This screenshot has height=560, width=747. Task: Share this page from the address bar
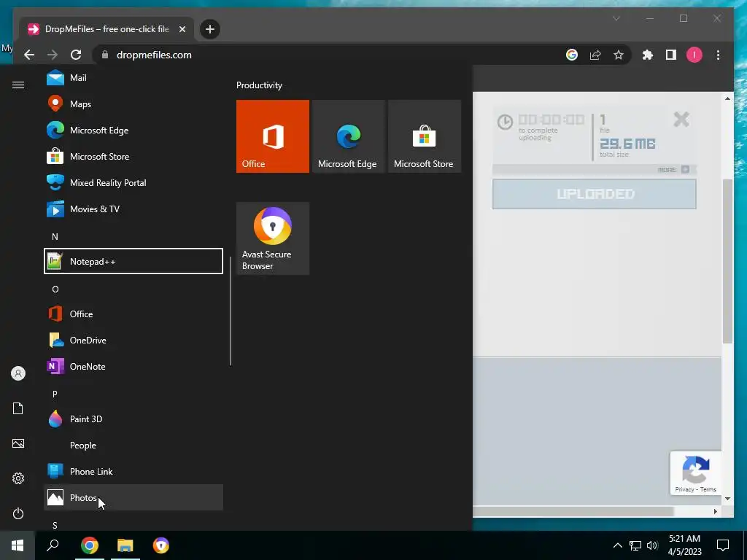click(x=595, y=55)
